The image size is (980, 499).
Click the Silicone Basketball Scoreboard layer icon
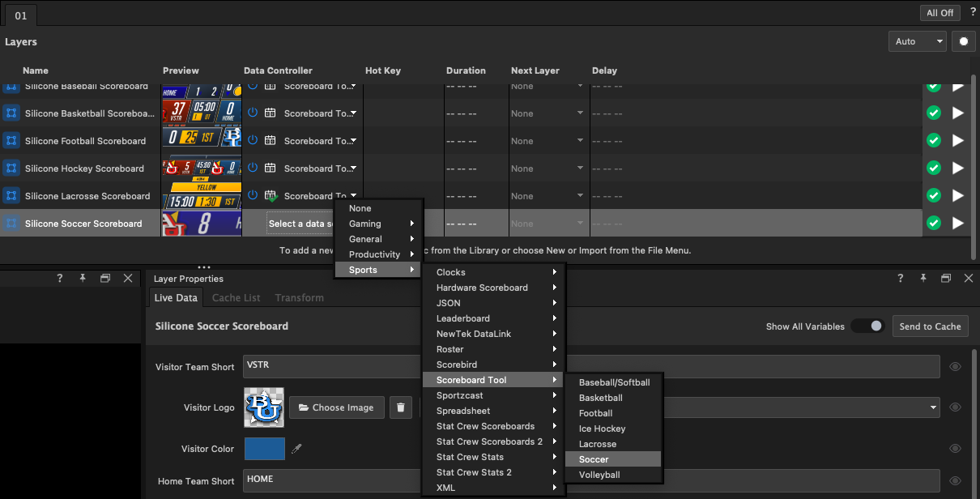[x=11, y=113]
